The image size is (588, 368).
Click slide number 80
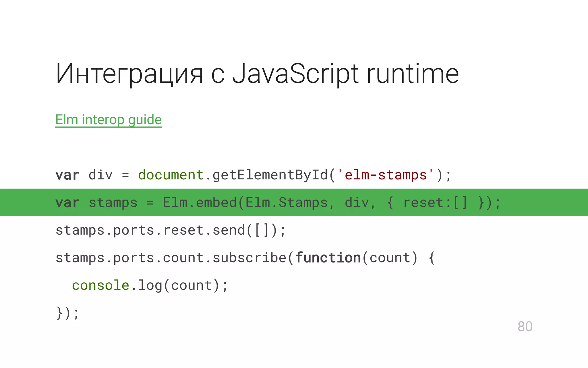point(525,327)
